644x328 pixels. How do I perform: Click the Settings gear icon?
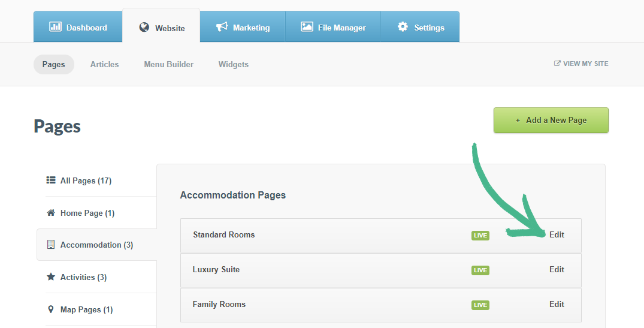(x=403, y=27)
